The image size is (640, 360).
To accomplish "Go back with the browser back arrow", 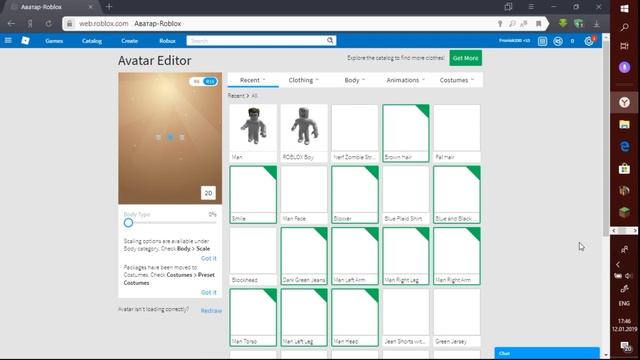I will point(11,24).
